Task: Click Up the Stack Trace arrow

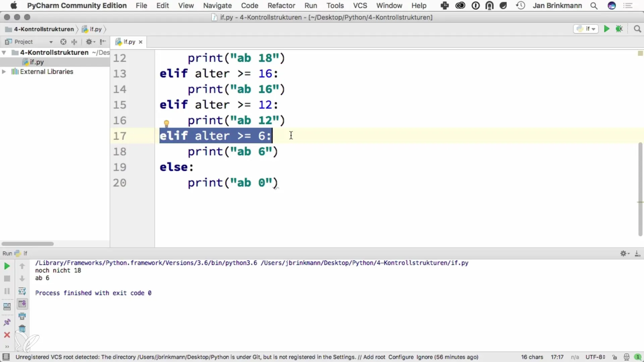Action: (x=22, y=266)
